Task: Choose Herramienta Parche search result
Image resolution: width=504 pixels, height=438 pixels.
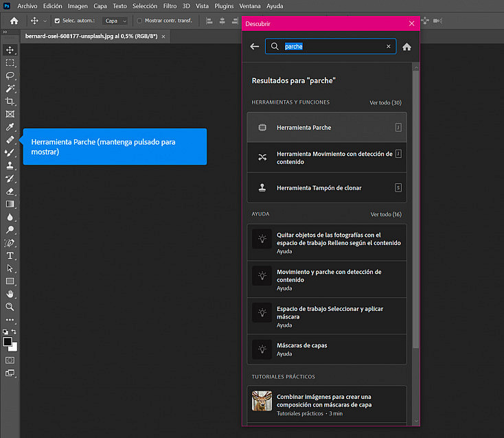Action: [327, 128]
